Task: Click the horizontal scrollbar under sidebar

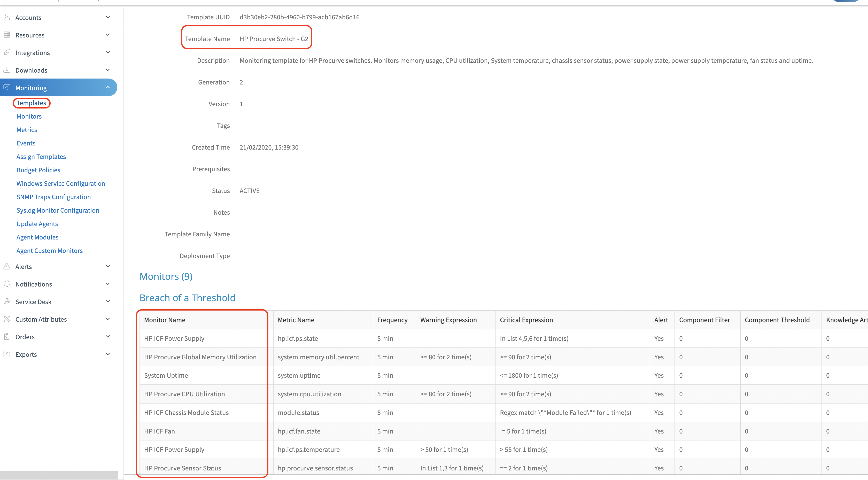Action: click(59, 475)
